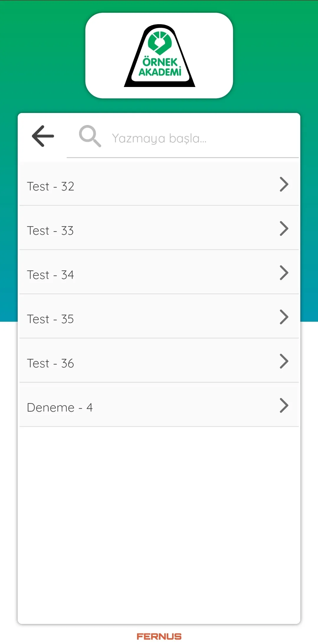Click the chevron next to Test - 33
This screenshot has width=318, height=644.
(284, 229)
